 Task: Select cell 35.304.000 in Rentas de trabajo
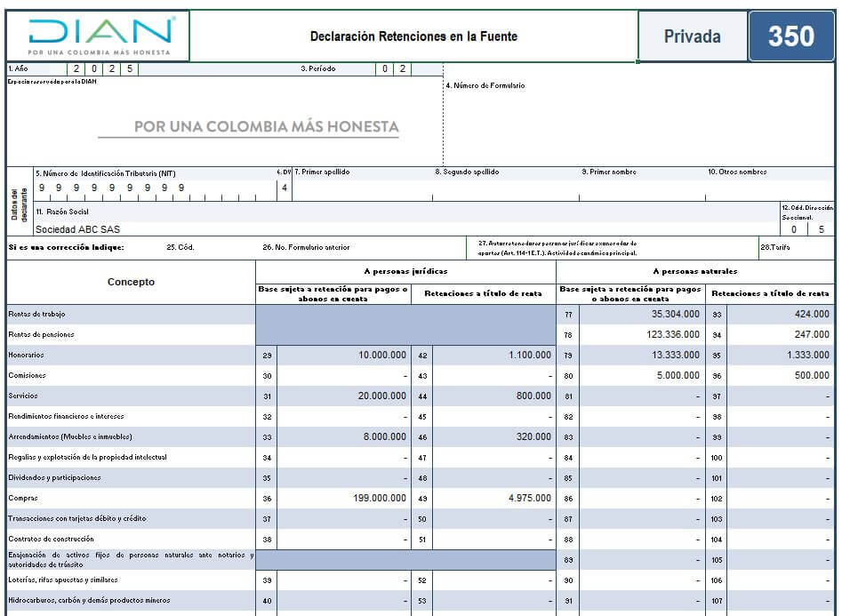642,314
